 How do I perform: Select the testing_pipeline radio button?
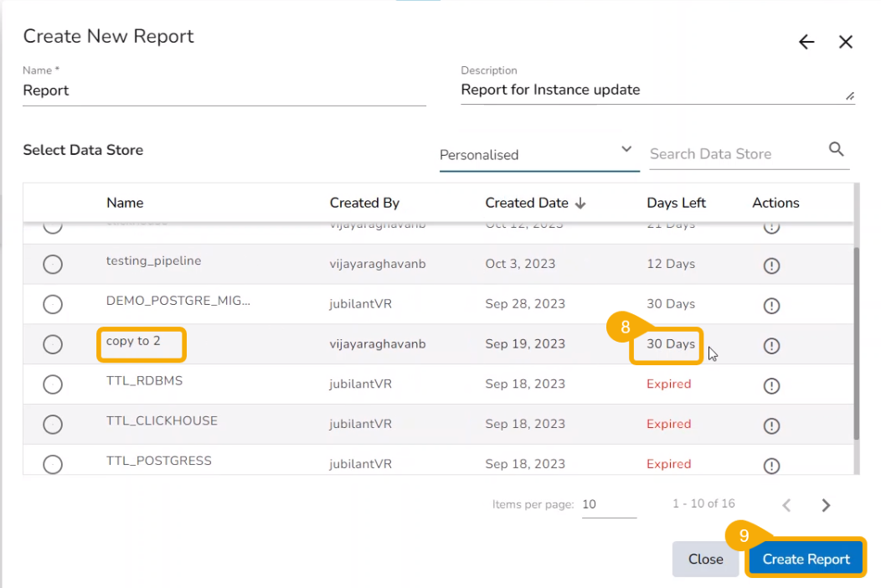53,265
